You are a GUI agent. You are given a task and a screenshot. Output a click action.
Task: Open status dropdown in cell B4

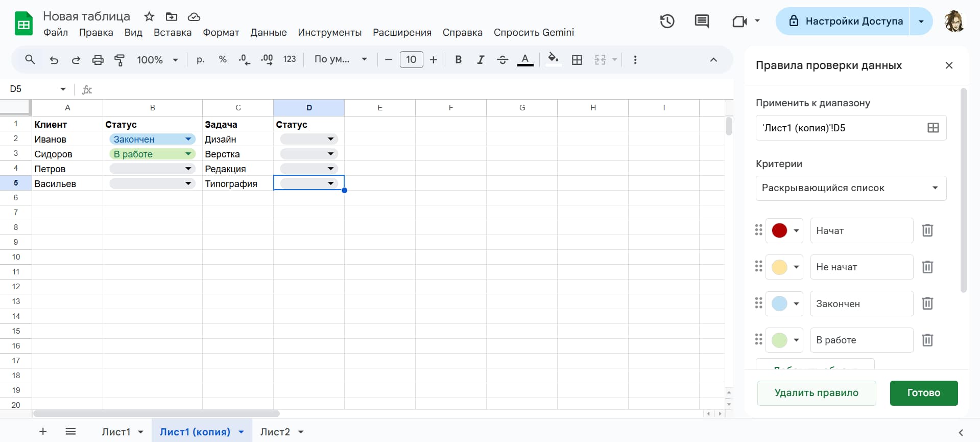[188, 169]
